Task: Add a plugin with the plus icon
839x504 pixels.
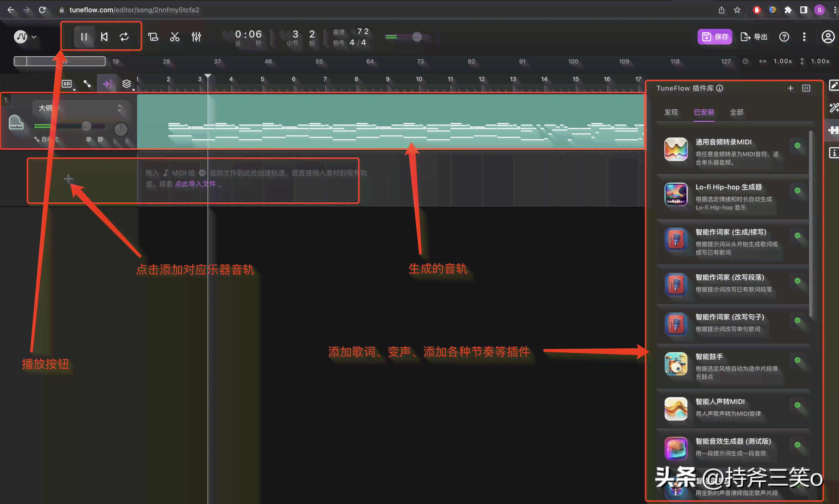Action: pos(791,88)
